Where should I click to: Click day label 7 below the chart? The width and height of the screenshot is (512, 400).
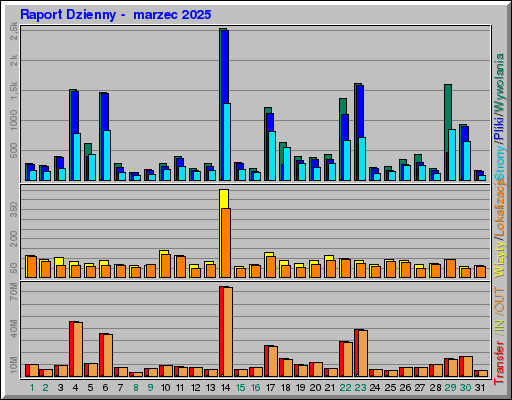pos(120,388)
